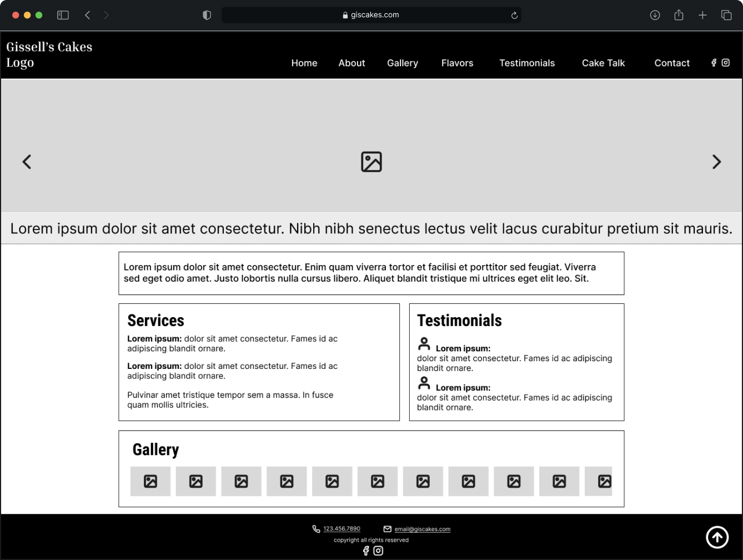Show the next carousel slide
Image resolution: width=743 pixels, height=560 pixels.
tap(716, 162)
